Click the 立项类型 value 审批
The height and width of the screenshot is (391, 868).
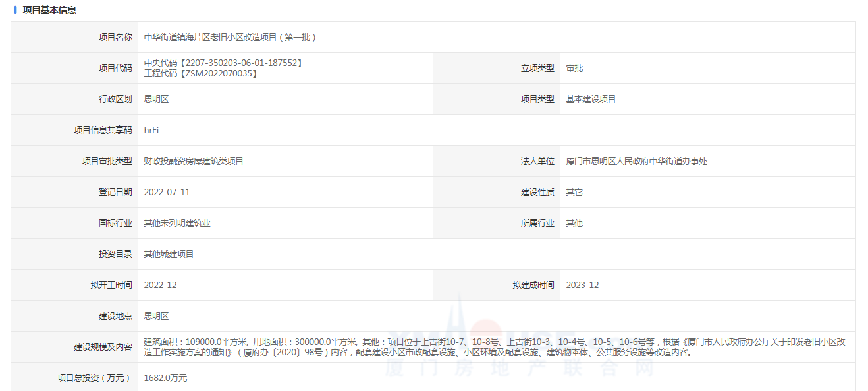pos(574,68)
